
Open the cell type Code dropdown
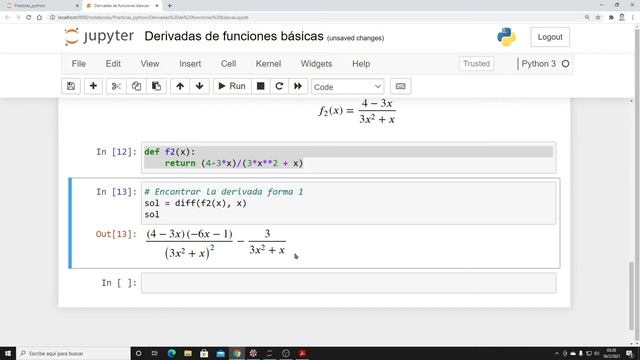click(x=347, y=87)
